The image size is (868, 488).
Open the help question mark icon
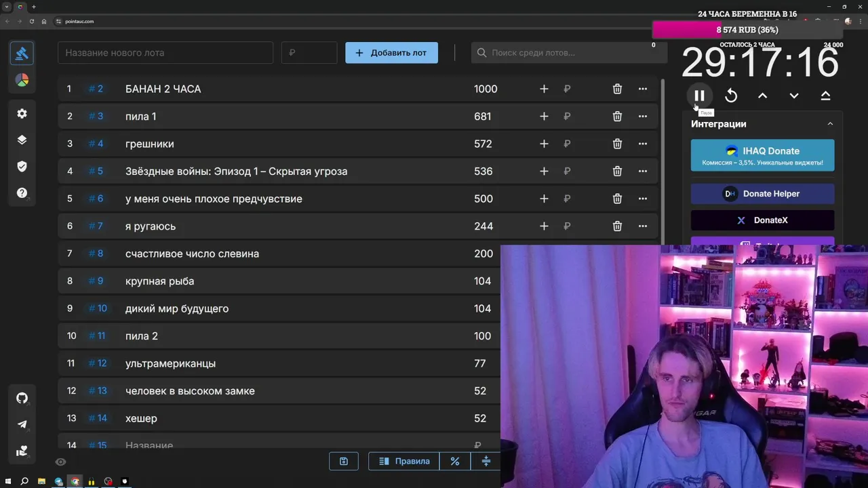pyautogui.click(x=22, y=193)
